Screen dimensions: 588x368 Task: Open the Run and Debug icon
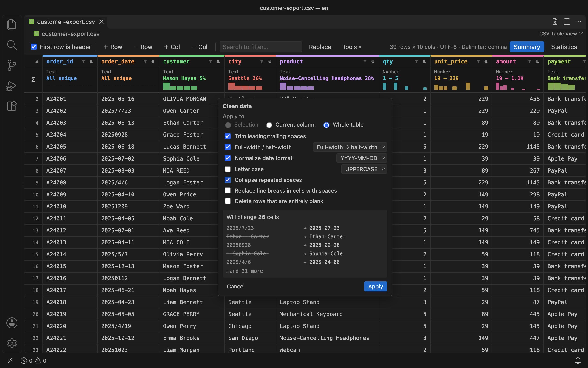click(x=12, y=86)
